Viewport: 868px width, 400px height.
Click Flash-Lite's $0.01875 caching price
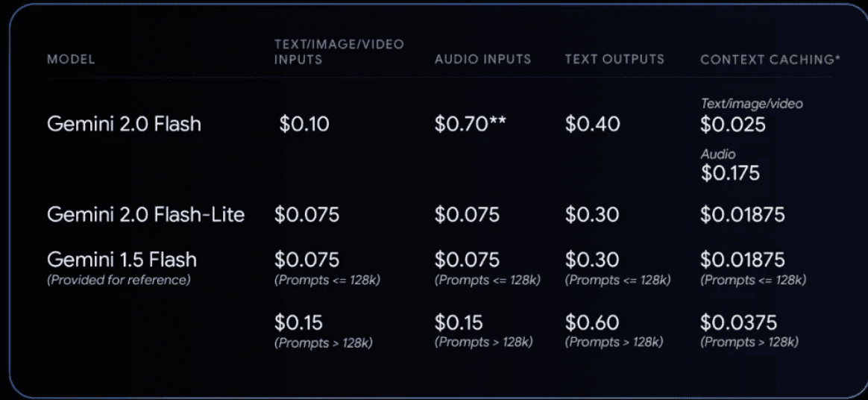[x=742, y=214]
